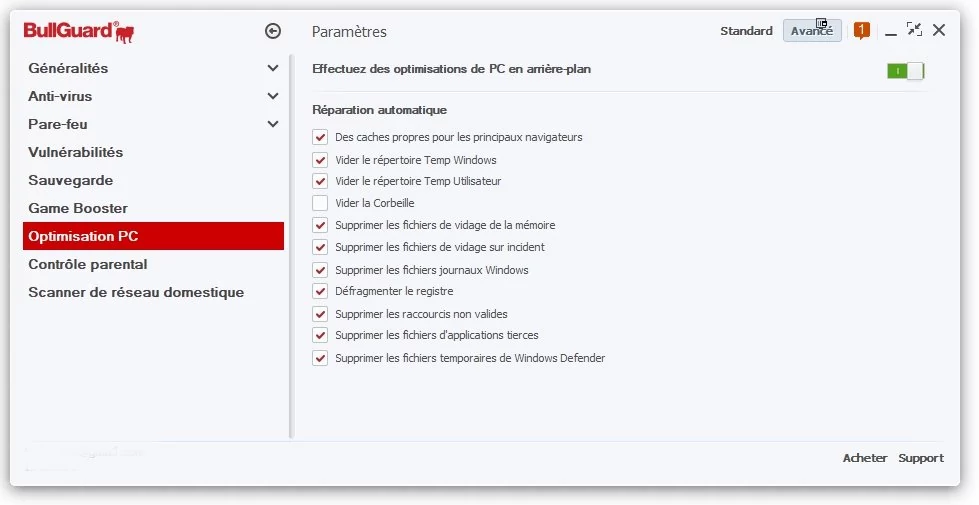
Task: Minimize the BullGuard window
Action: pyautogui.click(x=891, y=32)
